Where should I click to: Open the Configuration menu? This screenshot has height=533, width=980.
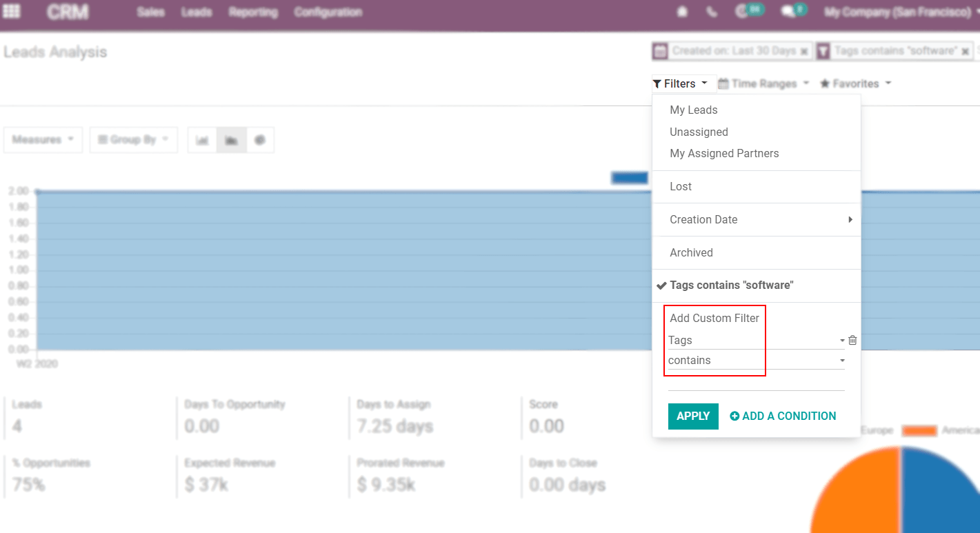328,12
